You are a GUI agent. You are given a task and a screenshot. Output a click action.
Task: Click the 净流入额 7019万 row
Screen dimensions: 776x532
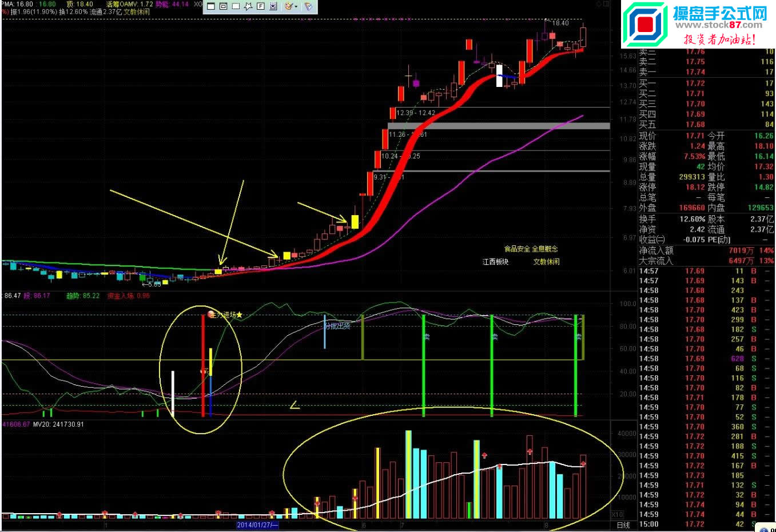click(706, 251)
